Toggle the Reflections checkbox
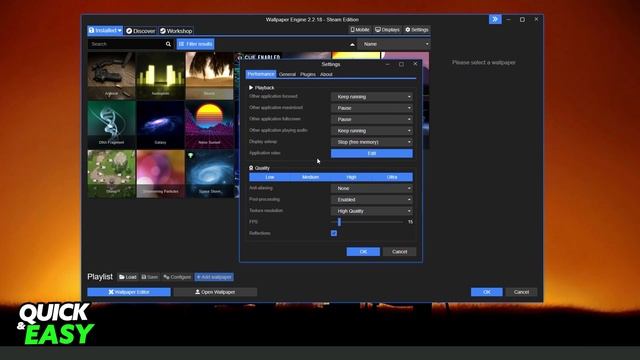The width and height of the screenshot is (640, 360). coord(334,233)
